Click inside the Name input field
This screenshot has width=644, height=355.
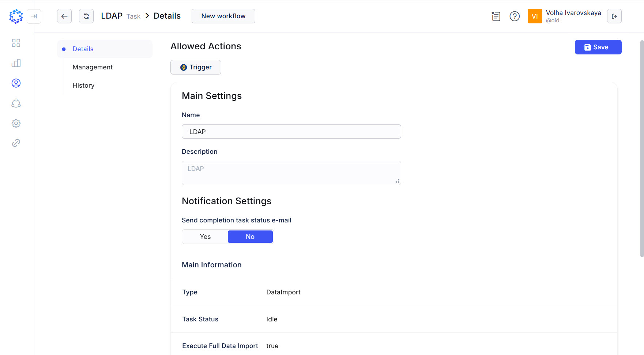pyautogui.click(x=291, y=131)
